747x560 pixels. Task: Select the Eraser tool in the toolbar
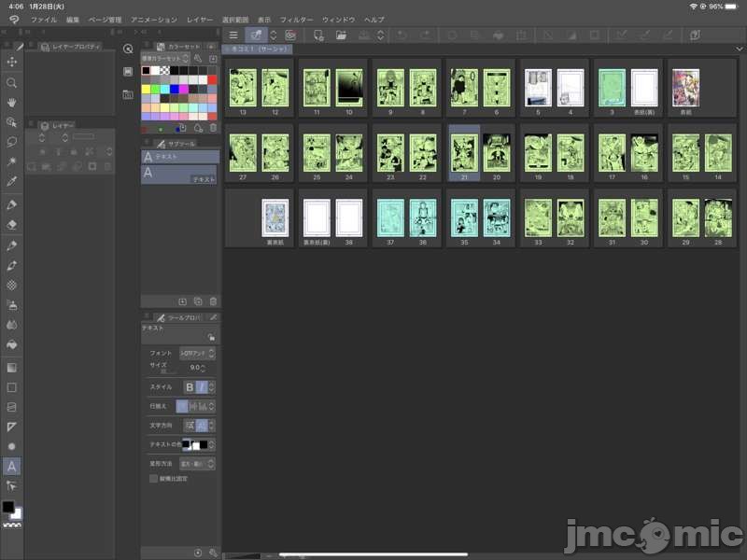(12, 224)
